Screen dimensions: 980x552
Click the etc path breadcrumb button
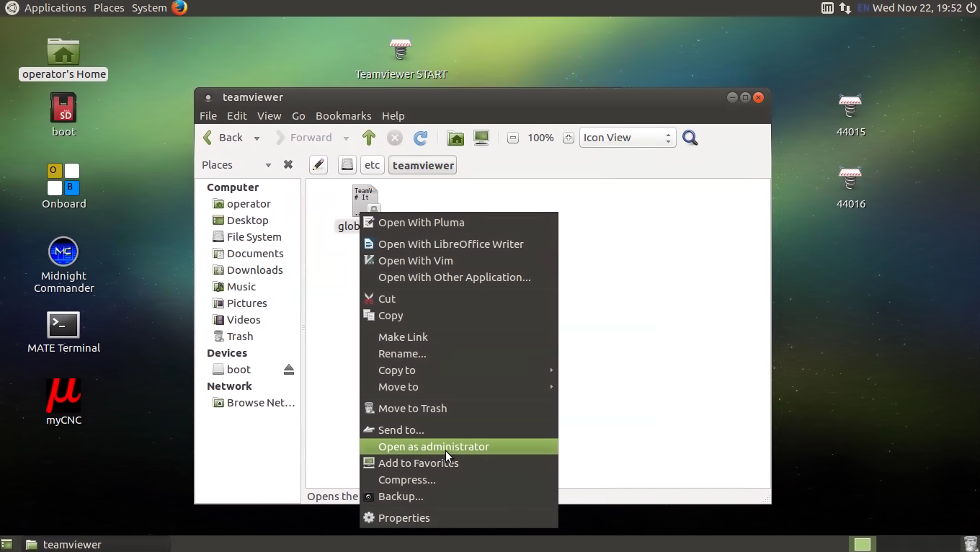[372, 165]
